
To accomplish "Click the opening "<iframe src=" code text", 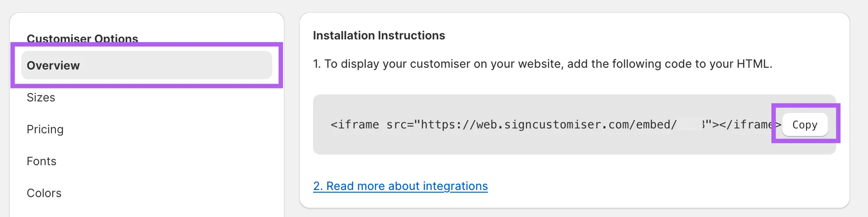I will (372, 125).
